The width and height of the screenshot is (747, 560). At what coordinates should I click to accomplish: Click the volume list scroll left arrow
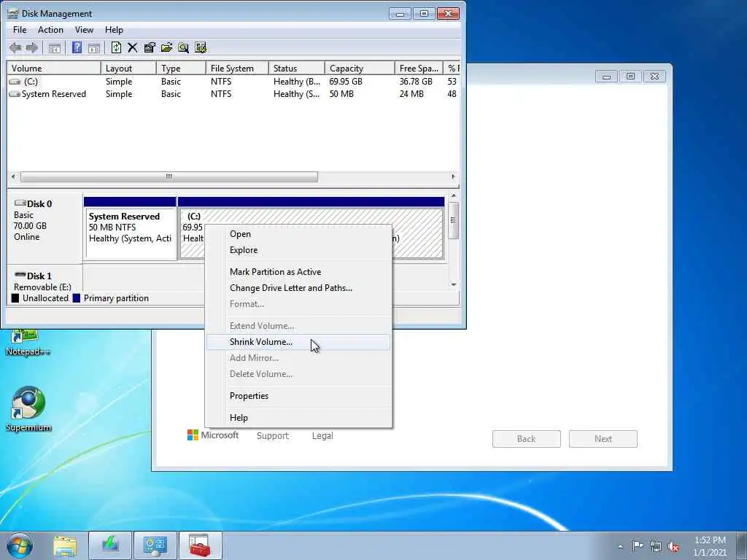point(13,176)
